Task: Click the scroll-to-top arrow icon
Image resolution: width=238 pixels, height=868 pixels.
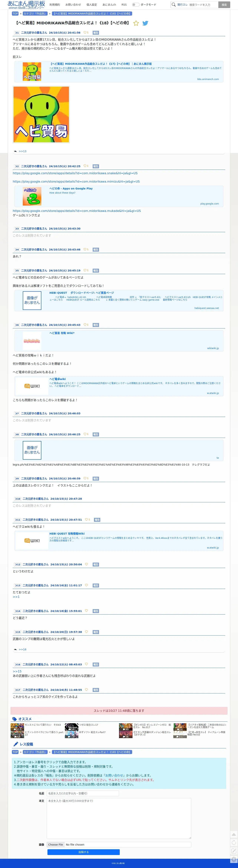Action: tap(234, 834)
